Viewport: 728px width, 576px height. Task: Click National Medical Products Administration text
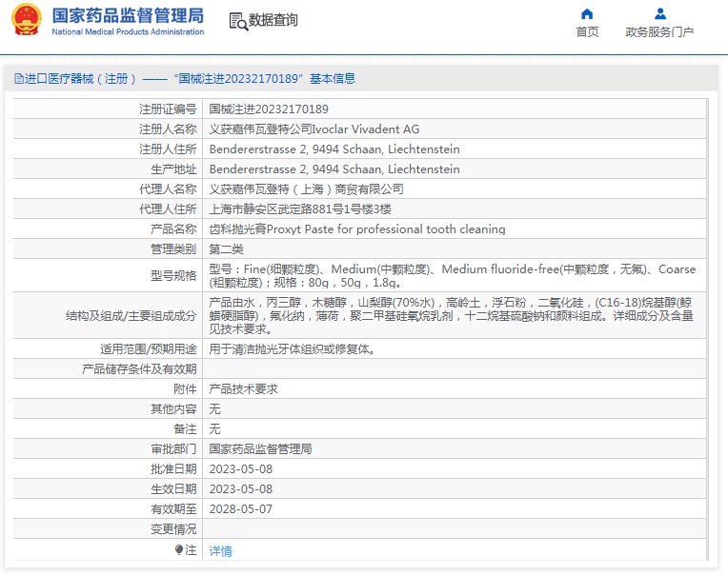[x=128, y=31]
